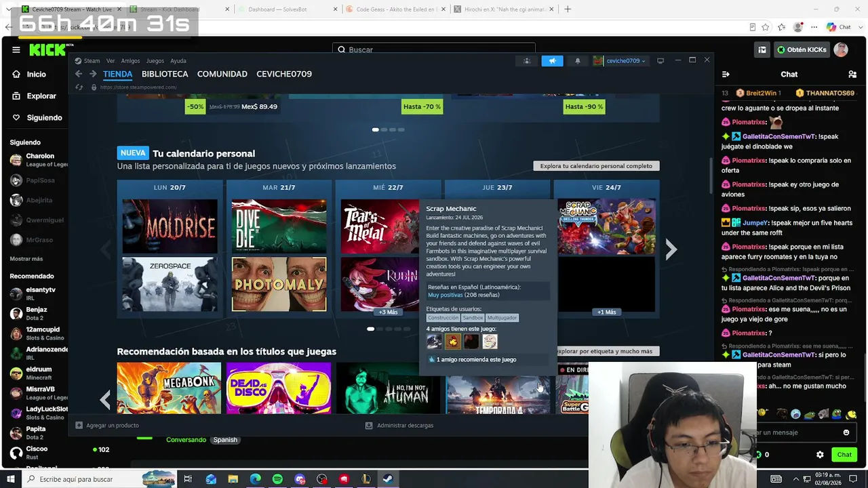Open the Ver menu in Steam
Image resolution: width=868 pixels, height=488 pixels.
tap(111, 61)
